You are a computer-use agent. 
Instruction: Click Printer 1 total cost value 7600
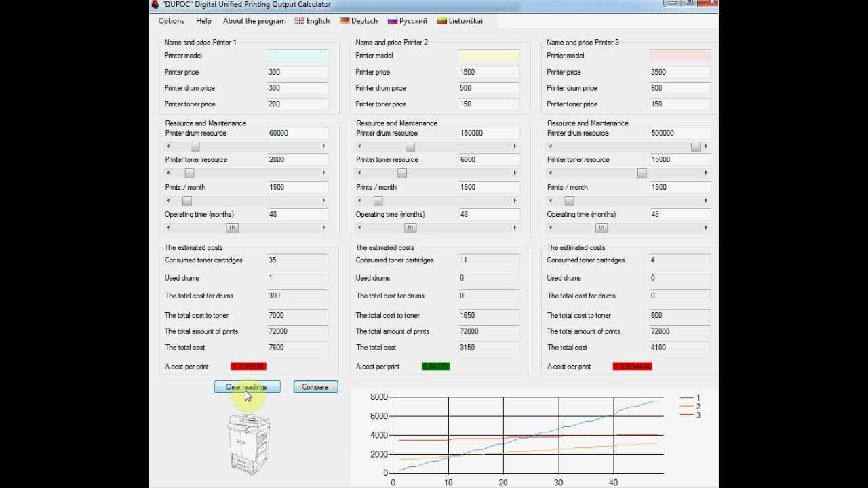[298, 348]
